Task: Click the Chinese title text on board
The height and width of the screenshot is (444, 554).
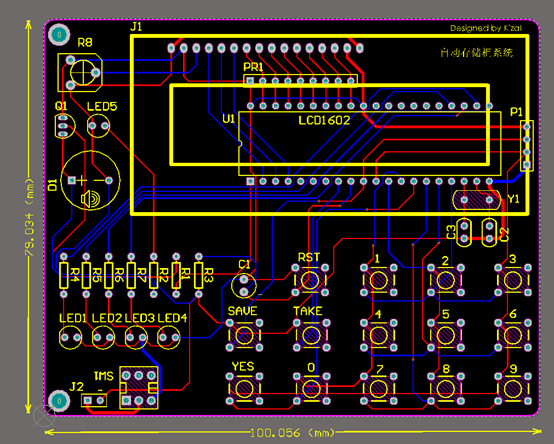Action: 476,53
